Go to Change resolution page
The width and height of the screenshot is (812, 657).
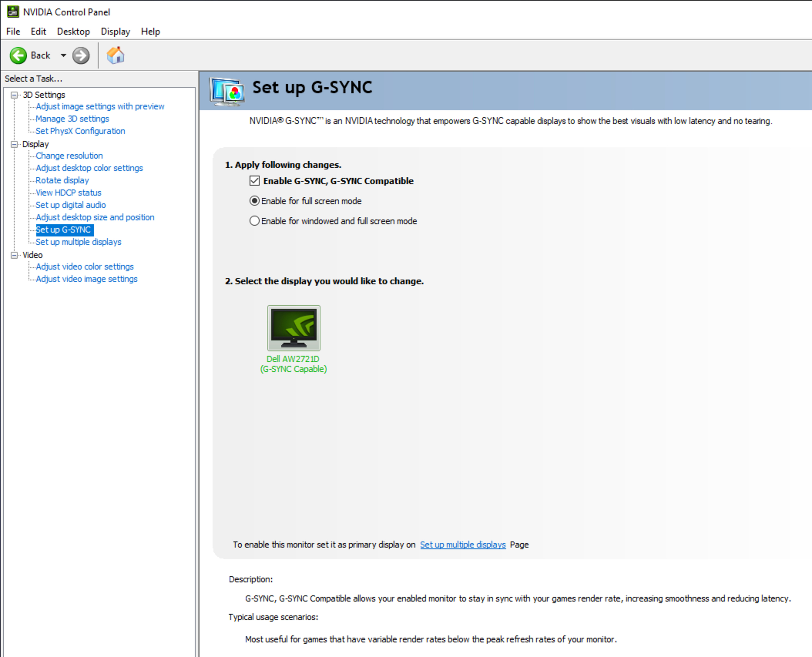[x=69, y=156]
